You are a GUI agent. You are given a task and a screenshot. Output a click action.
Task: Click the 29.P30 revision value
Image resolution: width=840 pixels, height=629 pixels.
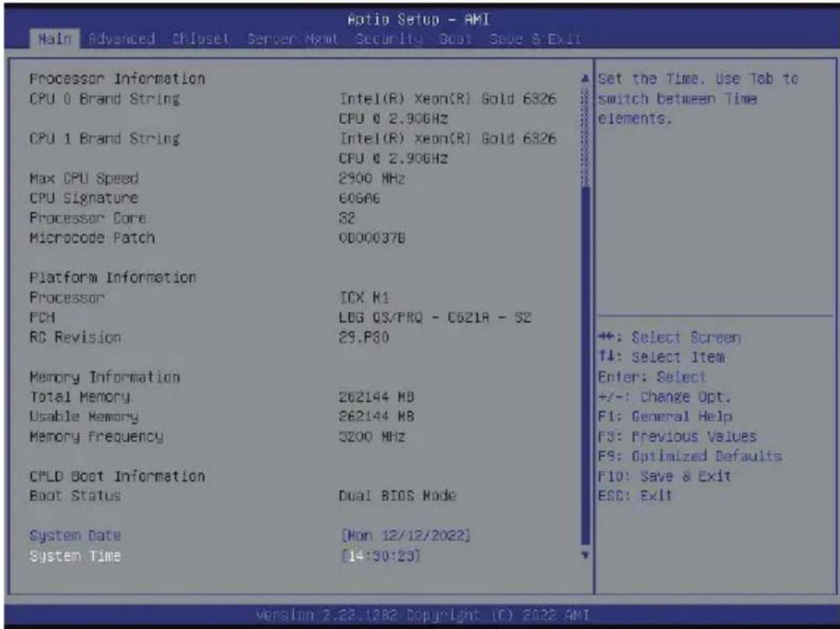(x=363, y=337)
